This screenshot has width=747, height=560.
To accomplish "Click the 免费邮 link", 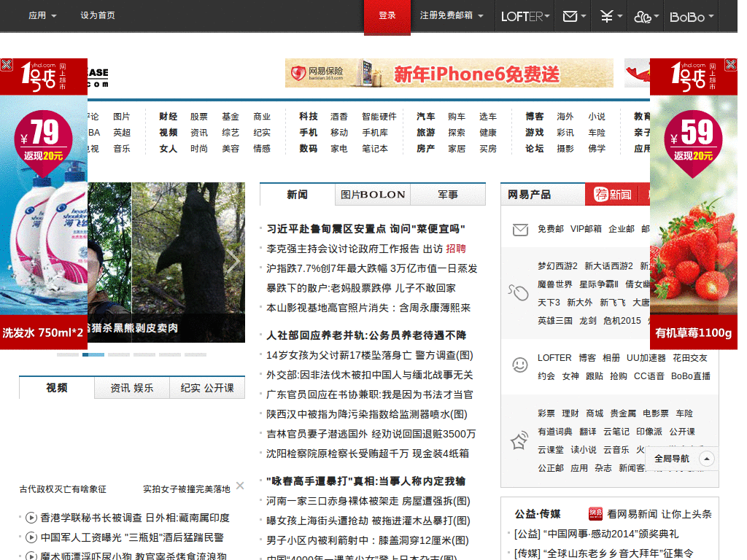I will [x=551, y=229].
